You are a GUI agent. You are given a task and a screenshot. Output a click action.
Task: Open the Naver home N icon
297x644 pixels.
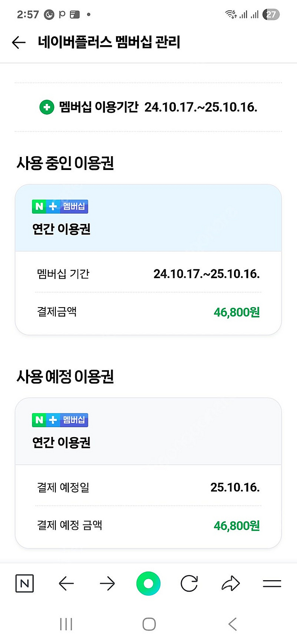point(25,583)
